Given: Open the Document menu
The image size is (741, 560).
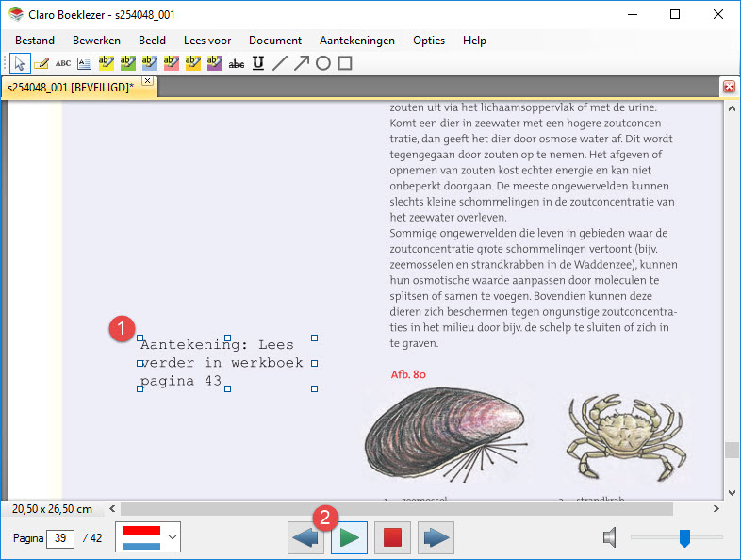Looking at the screenshot, I should point(275,41).
